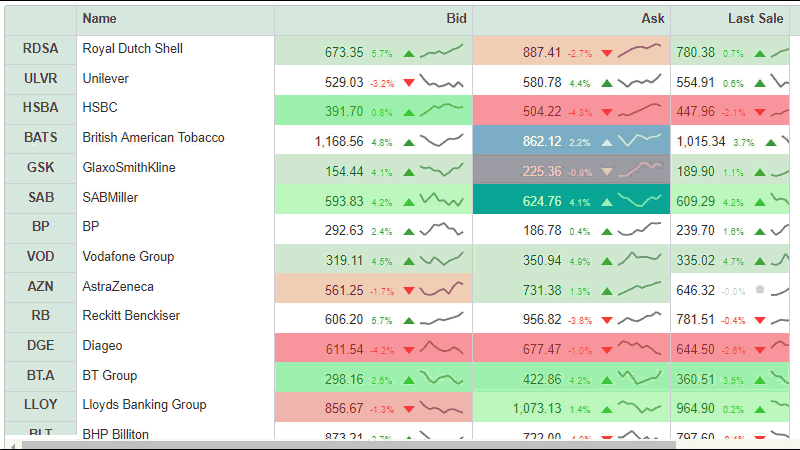
Task: Click the sparkline in SABMiller Ask cell
Action: pos(639,200)
